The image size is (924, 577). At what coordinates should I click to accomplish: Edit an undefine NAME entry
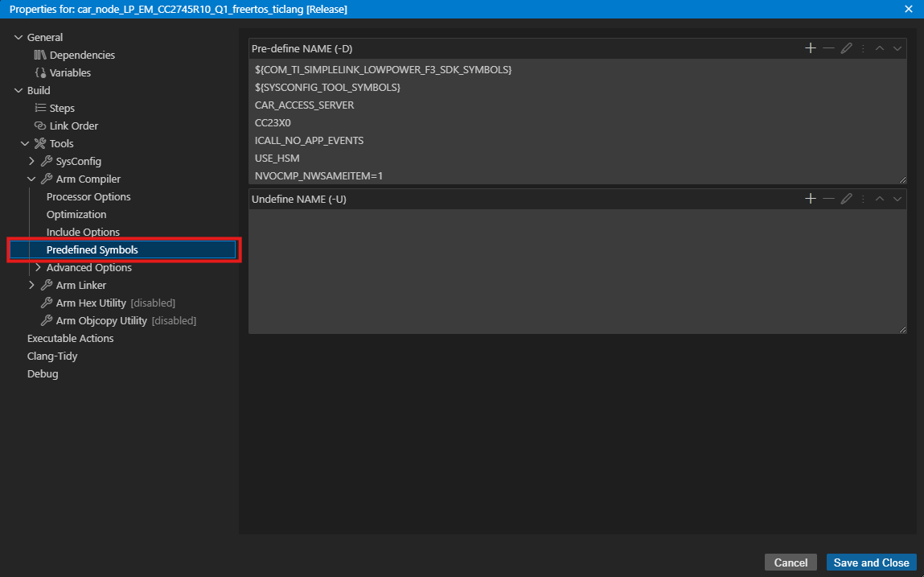[x=846, y=198]
